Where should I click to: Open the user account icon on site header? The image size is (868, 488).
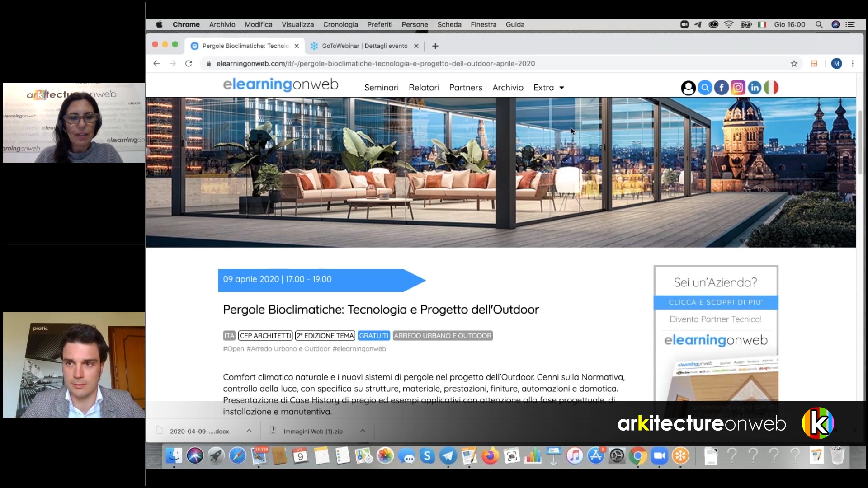pos(688,88)
